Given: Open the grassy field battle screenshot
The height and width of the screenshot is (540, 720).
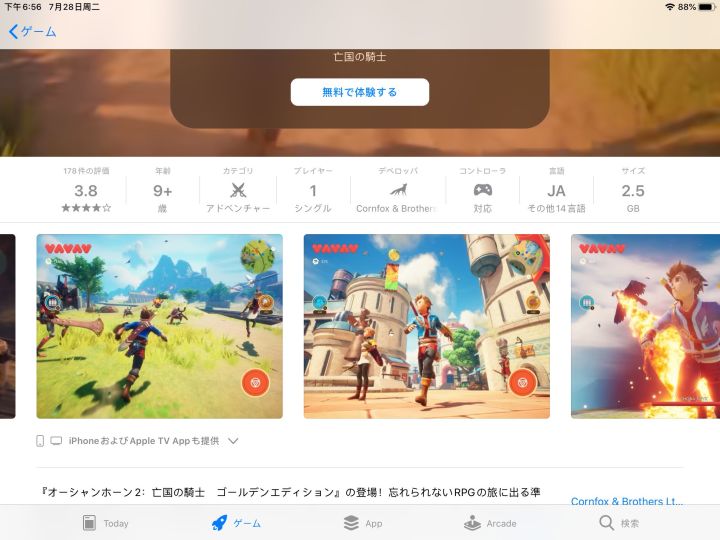Looking at the screenshot, I should point(159,326).
